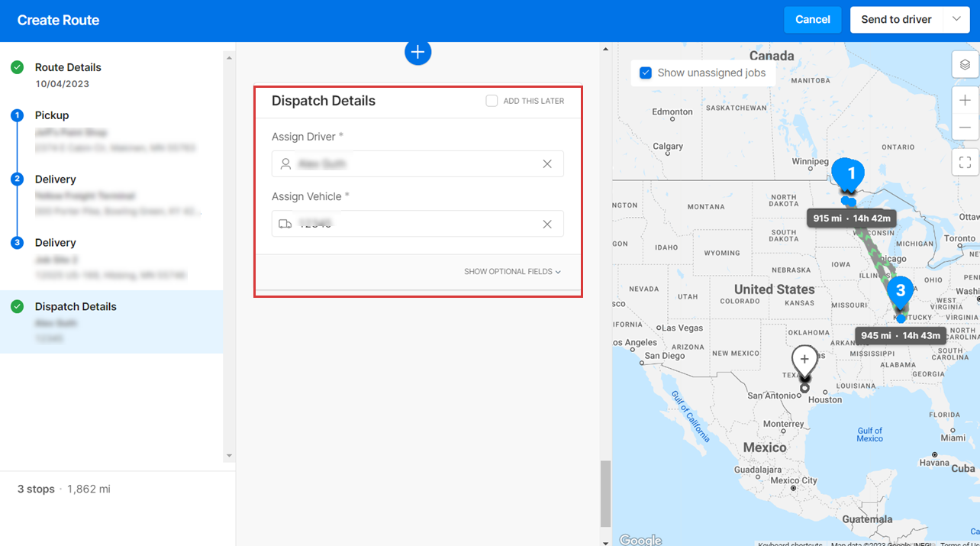Select the Route Details step in sidebar
980x546 pixels.
tap(67, 67)
